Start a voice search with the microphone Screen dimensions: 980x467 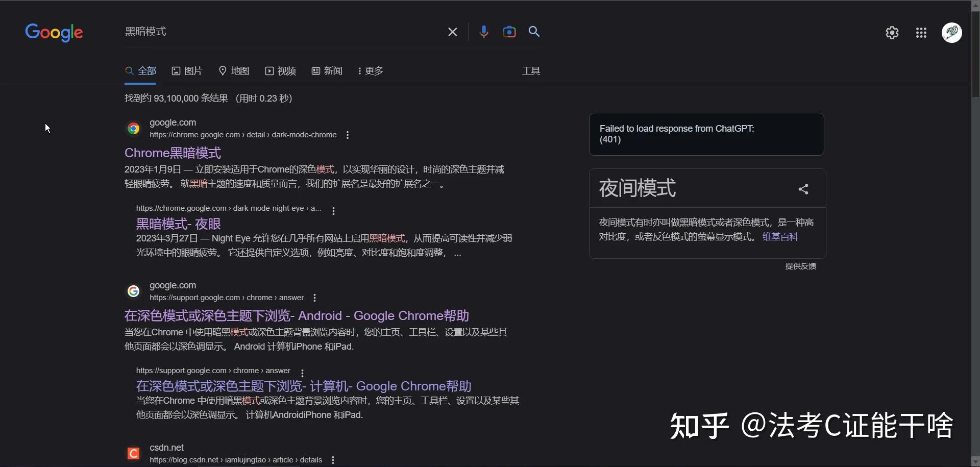[484, 32]
